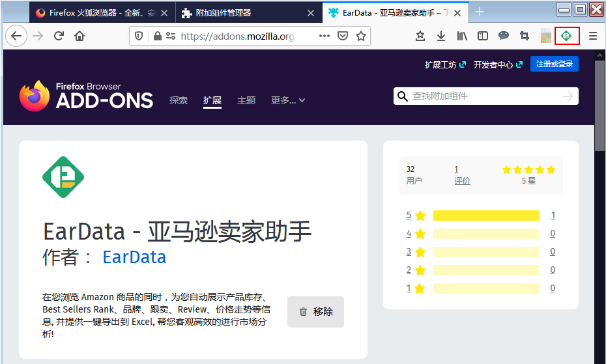Viewport: 606px width, 364px height.
Task: Click the Firefox Browser ADD-ONS logo
Action: [86, 96]
